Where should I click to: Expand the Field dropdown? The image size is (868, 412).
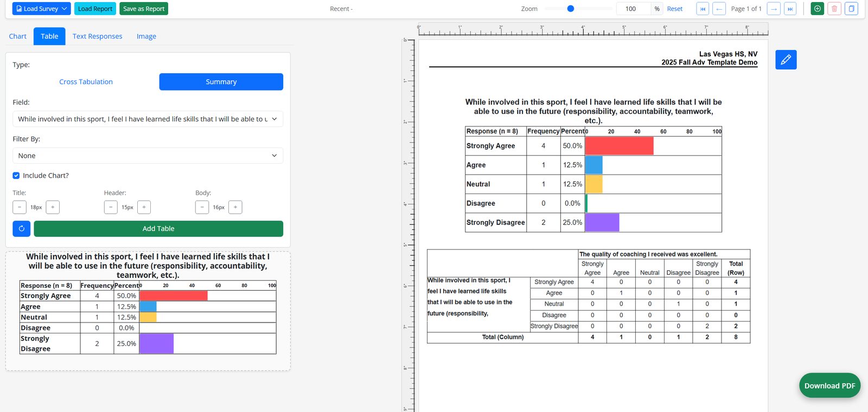click(148, 119)
